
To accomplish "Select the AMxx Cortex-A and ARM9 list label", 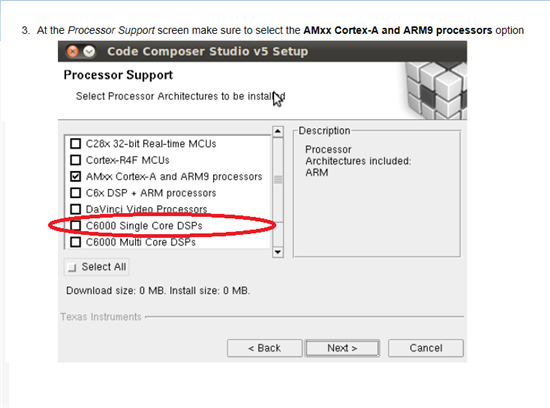I will click(x=174, y=176).
